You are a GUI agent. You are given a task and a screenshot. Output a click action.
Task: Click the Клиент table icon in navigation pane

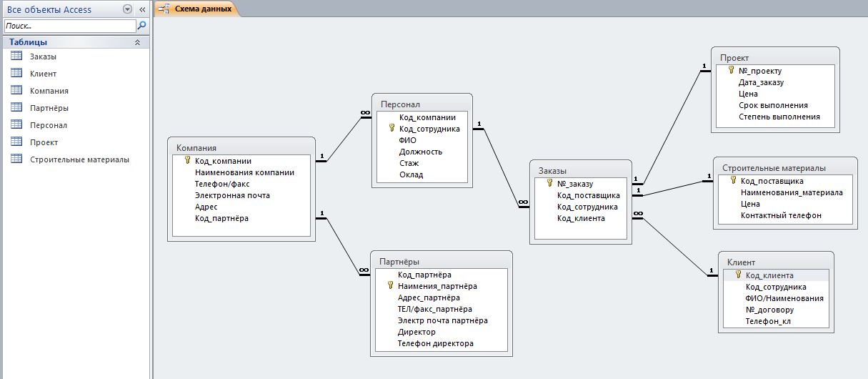tap(16, 74)
